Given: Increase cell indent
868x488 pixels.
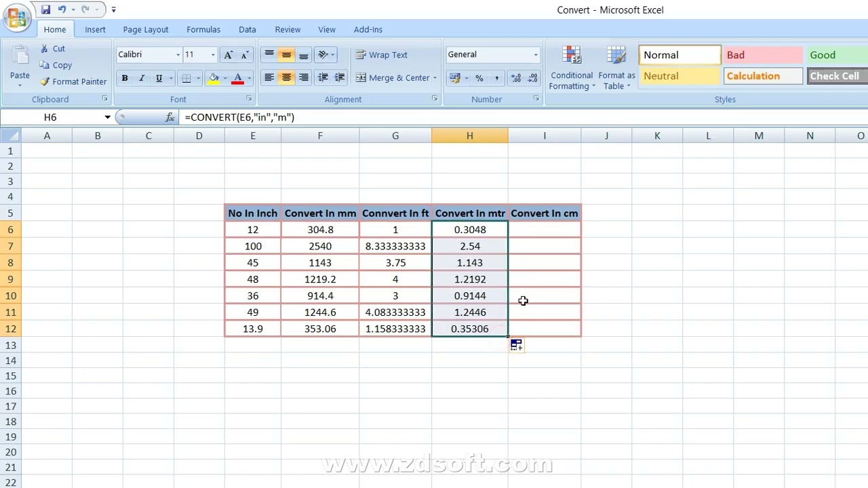Looking at the screenshot, I should pyautogui.click(x=340, y=78).
